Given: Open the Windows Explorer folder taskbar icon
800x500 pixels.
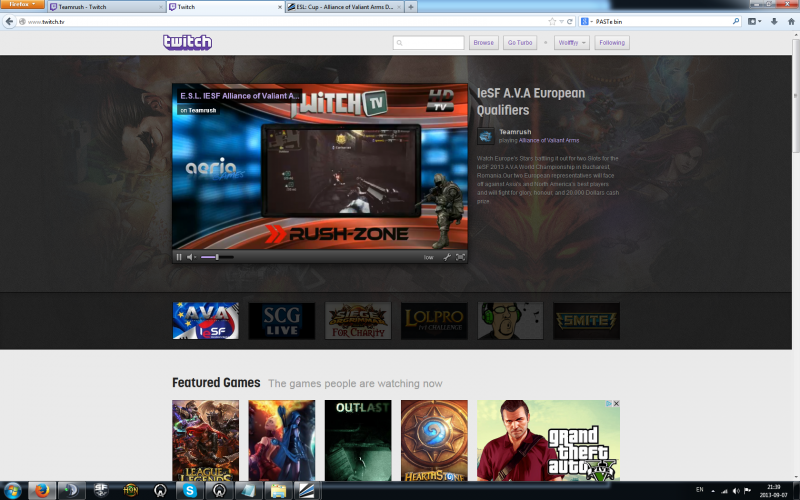Looking at the screenshot, I should coord(278,491).
